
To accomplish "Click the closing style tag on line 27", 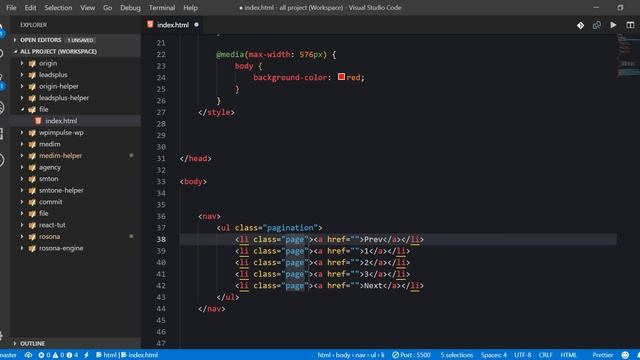I will 216,112.
